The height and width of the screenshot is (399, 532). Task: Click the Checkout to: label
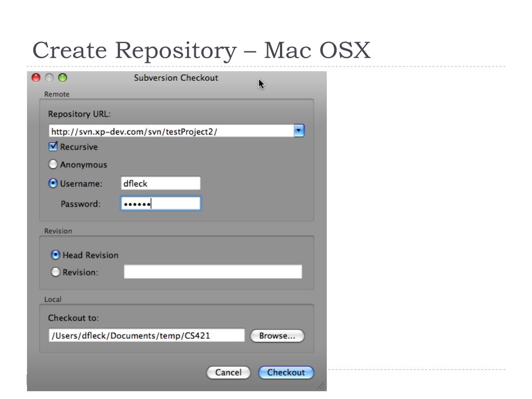[x=73, y=318]
